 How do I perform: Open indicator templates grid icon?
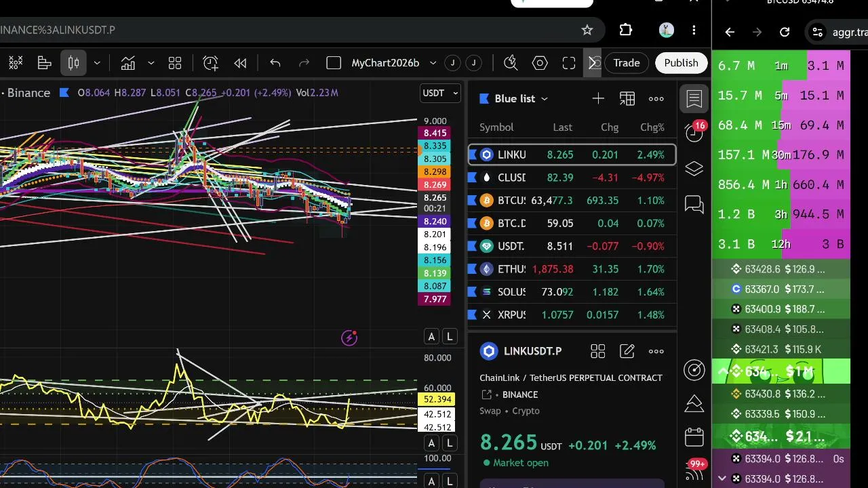(x=175, y=63)
